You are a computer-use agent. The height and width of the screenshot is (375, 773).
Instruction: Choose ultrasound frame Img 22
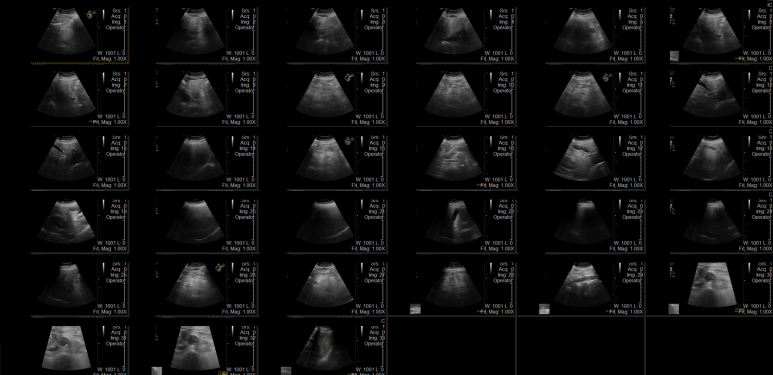(454, 221)
